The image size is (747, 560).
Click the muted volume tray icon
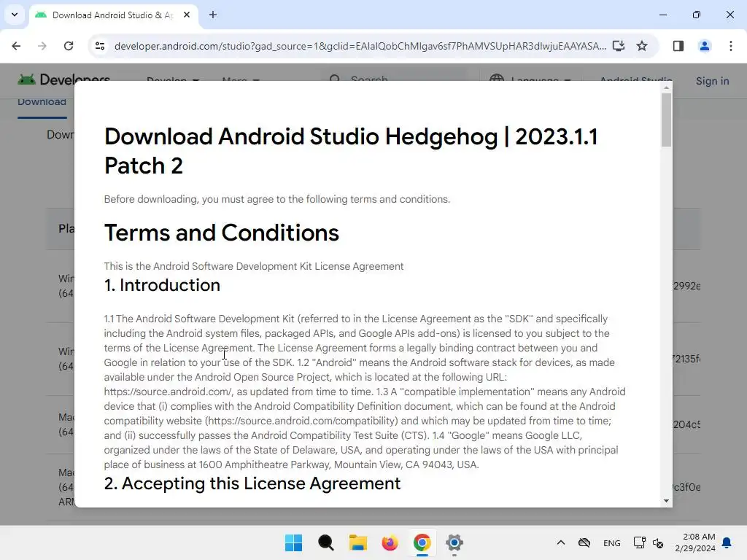pos(658,542)
